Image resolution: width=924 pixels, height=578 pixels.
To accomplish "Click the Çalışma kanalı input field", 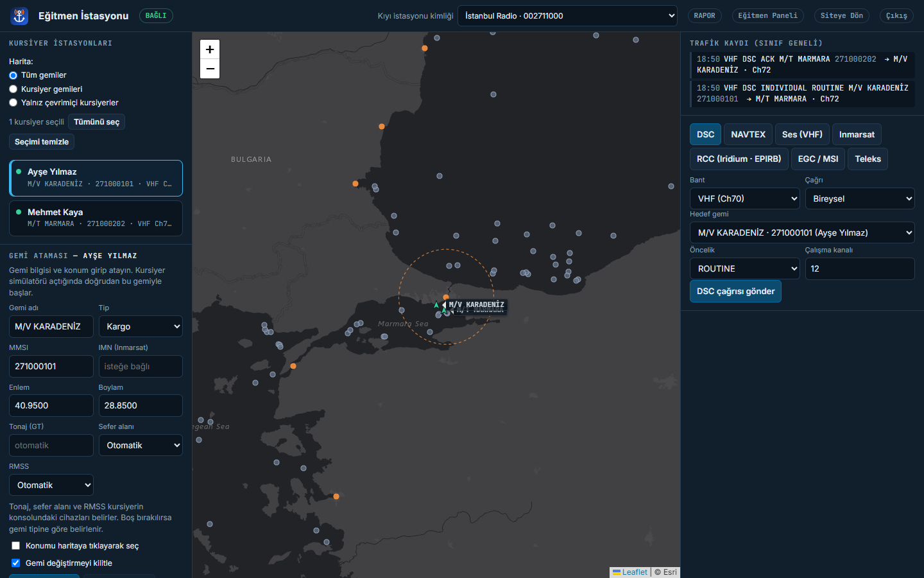I will [x=860, y=268].
